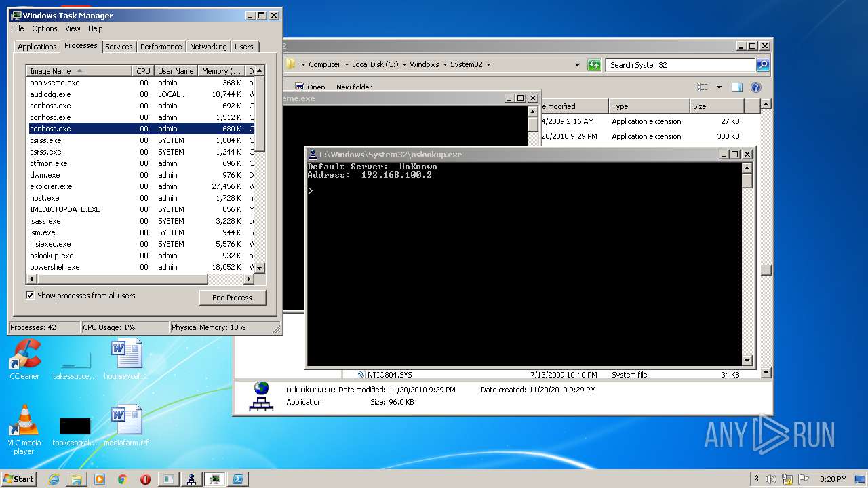Click the CPU column header in Task Manager
868x488 pixels.
point(143,71)
